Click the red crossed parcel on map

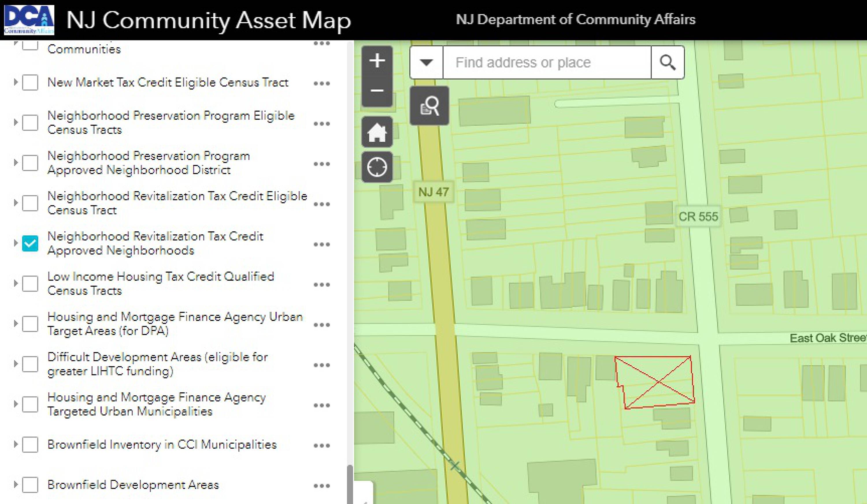[x=657, y=382]
